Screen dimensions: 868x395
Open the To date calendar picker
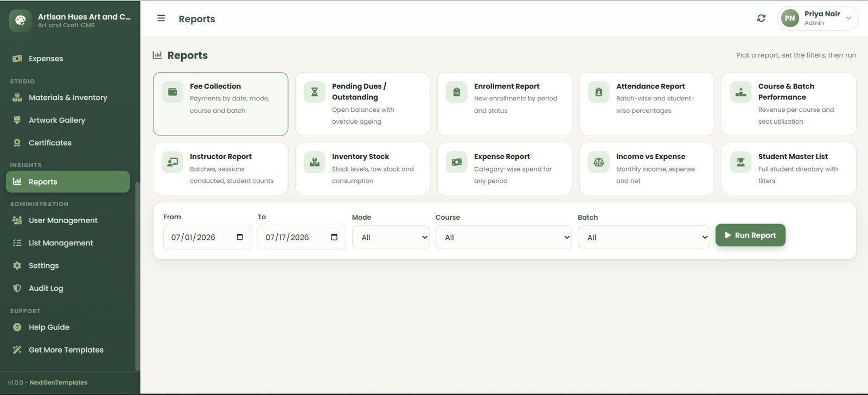pyautogui.click(x=334, y=237)
